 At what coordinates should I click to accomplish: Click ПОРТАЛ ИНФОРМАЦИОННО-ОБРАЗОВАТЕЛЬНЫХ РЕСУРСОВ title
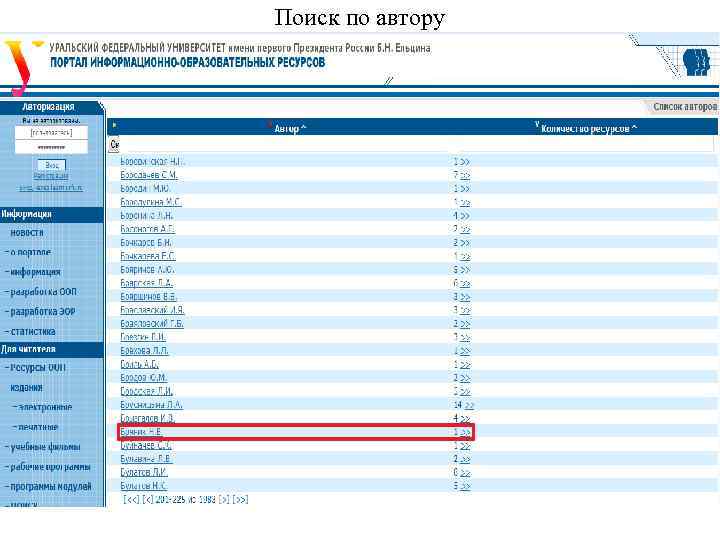(187, 62)
